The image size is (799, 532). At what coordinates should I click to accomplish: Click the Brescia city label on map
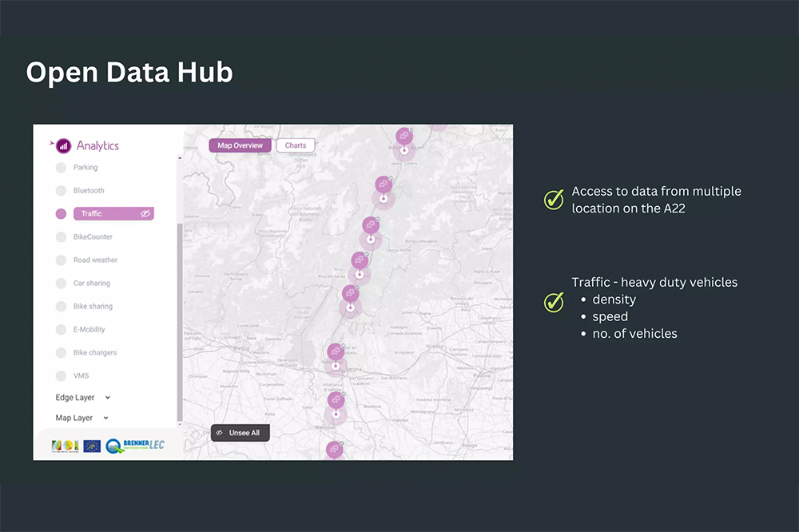pyautogui.click(x=241, y=348)
